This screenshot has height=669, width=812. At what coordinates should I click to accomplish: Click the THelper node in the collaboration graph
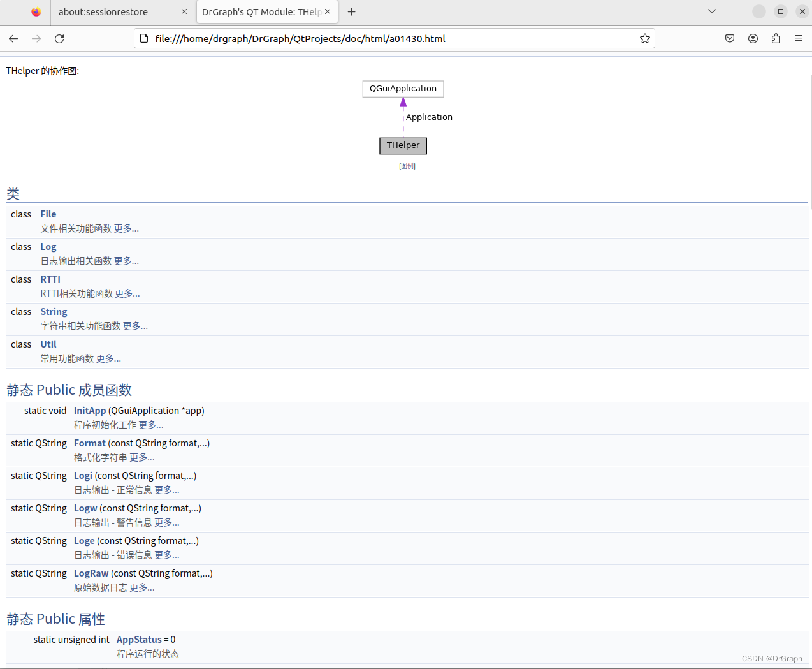click(x=403, y=145)
